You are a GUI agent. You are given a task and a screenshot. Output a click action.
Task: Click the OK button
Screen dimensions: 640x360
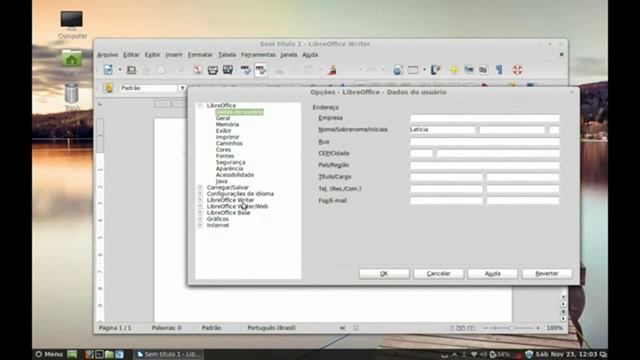384,274
